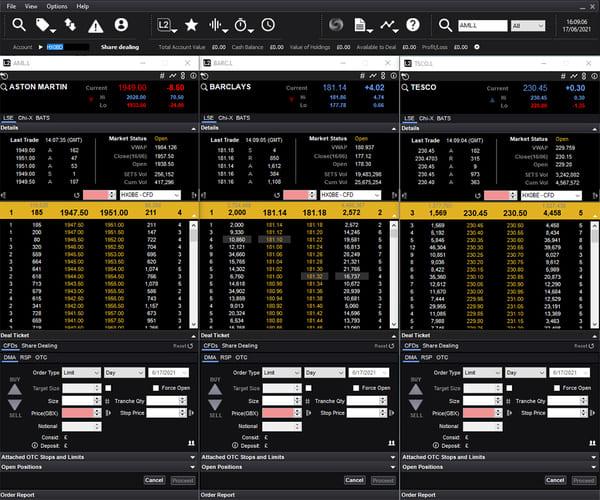
Task: Click the BUY up arrow in Tesco ticket
Action: (416, 389)
